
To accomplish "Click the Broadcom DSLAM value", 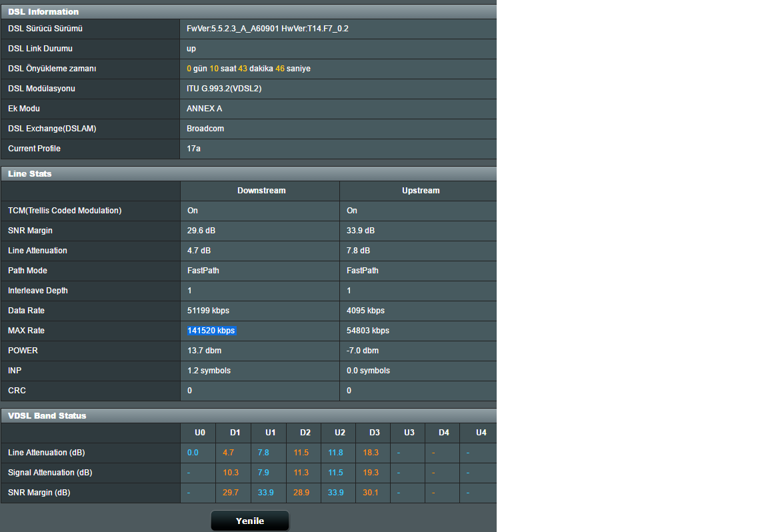I will [x=205, y=129].
